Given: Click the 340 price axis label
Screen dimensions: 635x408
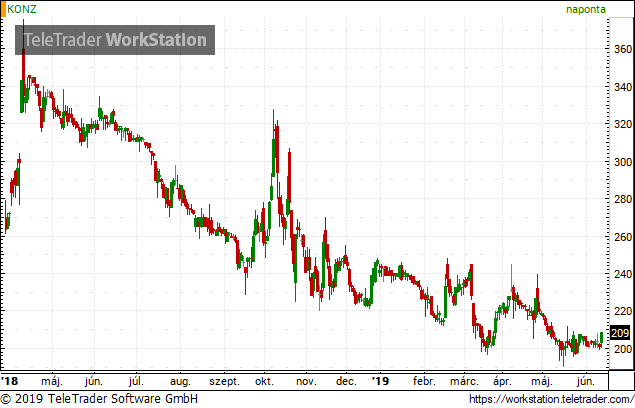Looking at the screenshot, I should pos(623,87).
